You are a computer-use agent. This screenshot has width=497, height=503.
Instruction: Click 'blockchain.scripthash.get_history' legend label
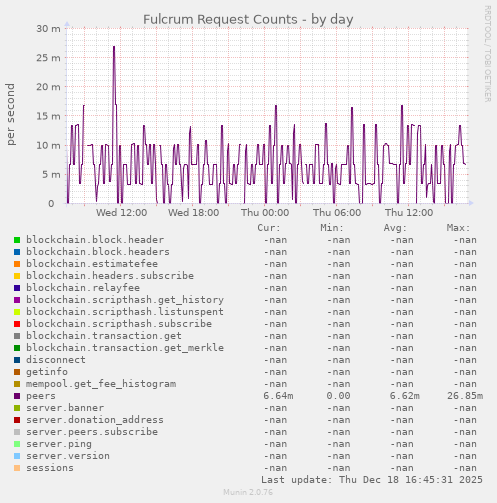point(125,300)
